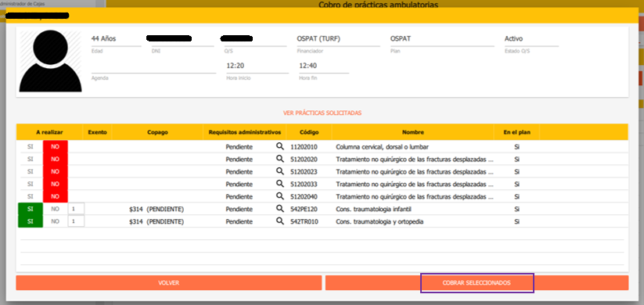Select Hora fin field 12:40
This screenshot has width=644, height=305.
click(324, 66)
